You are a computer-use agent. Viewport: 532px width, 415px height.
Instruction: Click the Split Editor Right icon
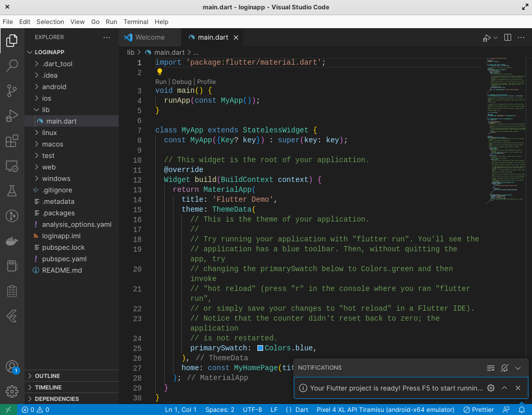[x=508, y=38]
